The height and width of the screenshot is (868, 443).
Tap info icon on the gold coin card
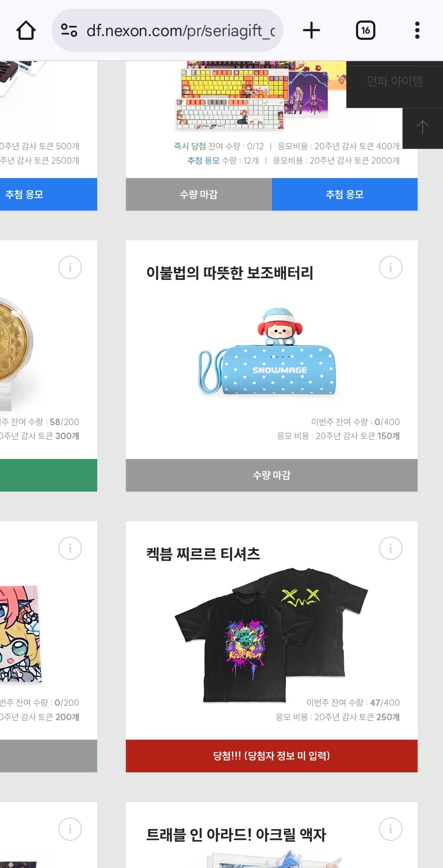(x=70, y=268)
